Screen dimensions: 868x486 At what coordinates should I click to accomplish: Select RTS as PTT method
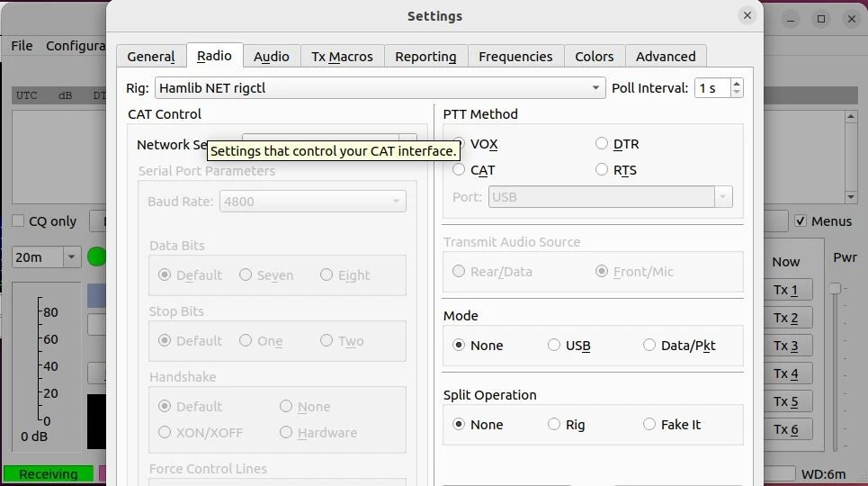tap(602, 170)
